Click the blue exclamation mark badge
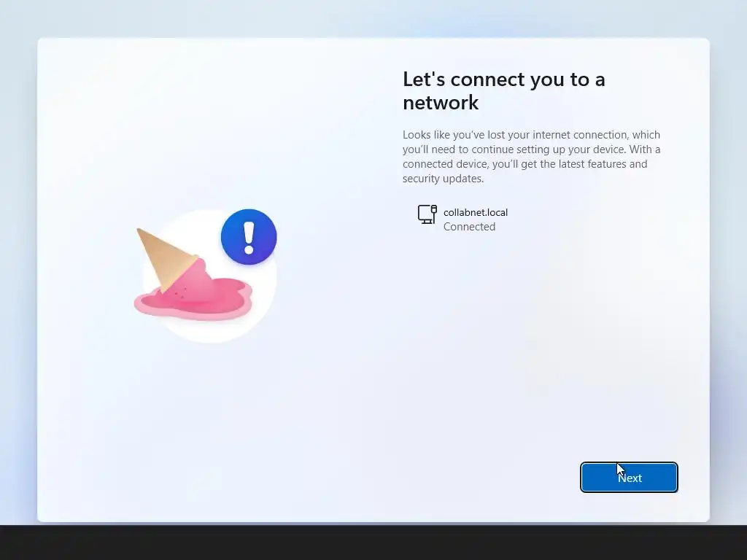This screenshot has height=560, width=747. (249, 237)
